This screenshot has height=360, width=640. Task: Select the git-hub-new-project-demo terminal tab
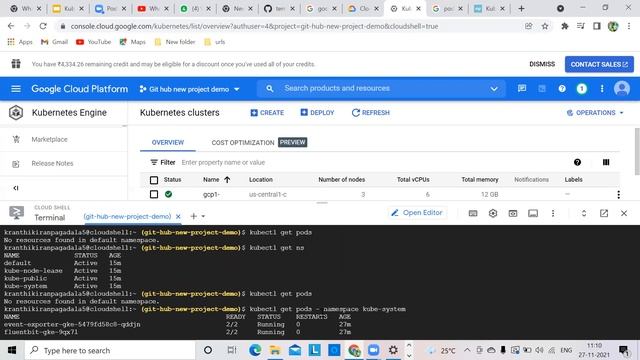[127, 216]
